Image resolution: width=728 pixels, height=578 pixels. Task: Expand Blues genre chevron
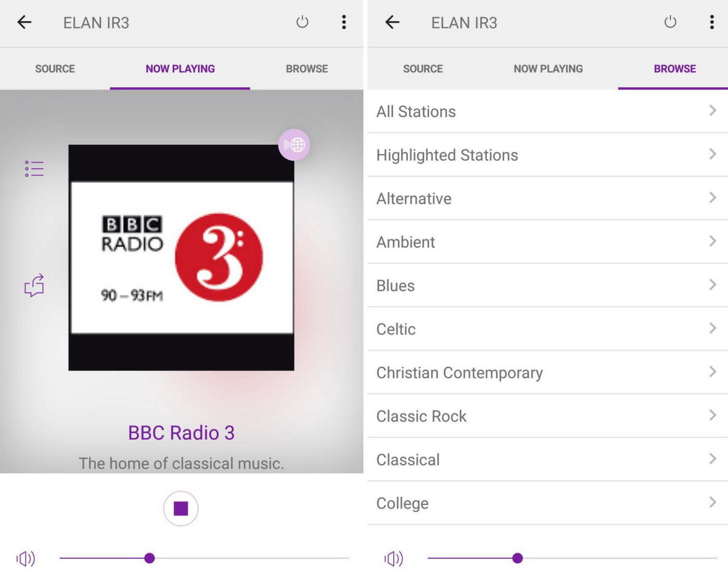(x=712, y=285)
